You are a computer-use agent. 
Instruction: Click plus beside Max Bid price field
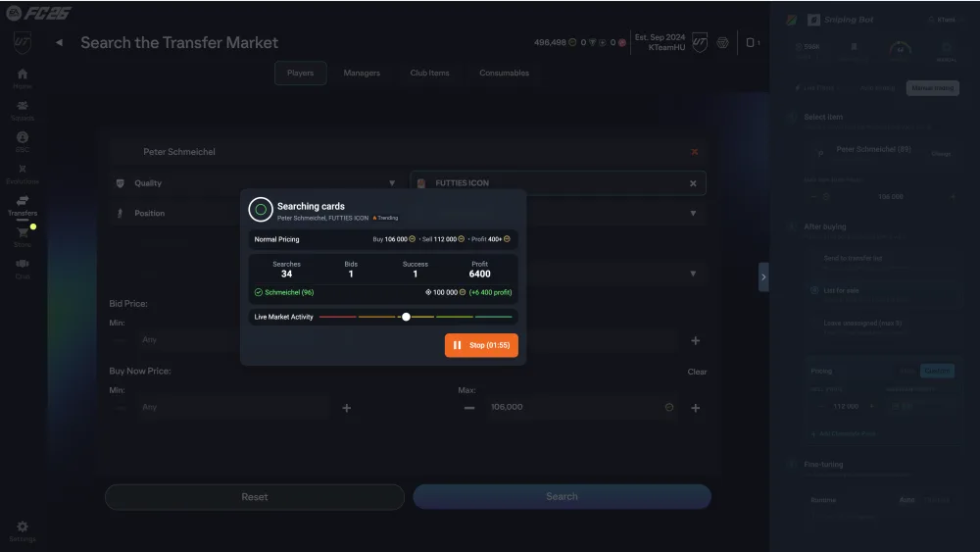click(x=695, y=340)
